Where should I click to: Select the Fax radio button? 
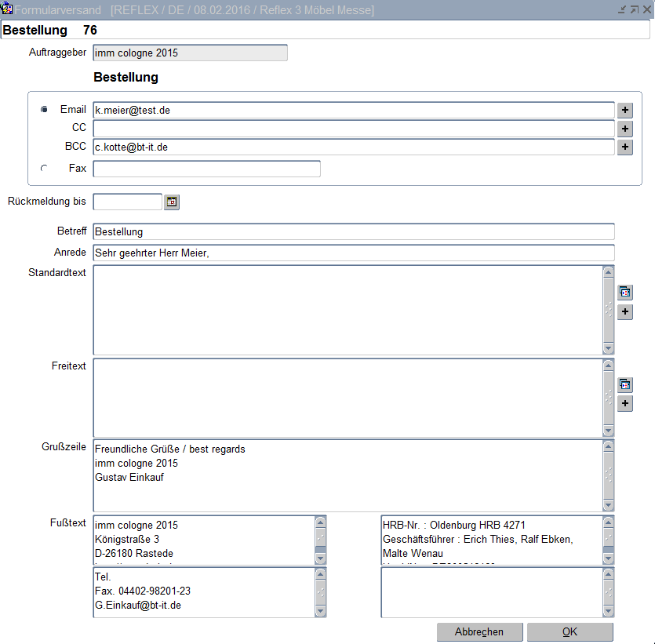point(44,168)
